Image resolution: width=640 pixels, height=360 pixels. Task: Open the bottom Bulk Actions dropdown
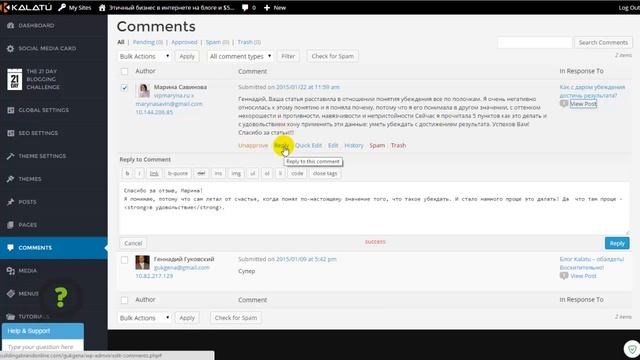[x=144, y=318]
